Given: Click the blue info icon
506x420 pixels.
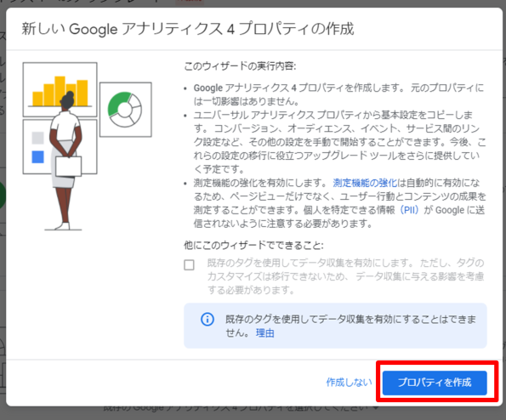Looking at the screenshot, I should coord(208,320).
